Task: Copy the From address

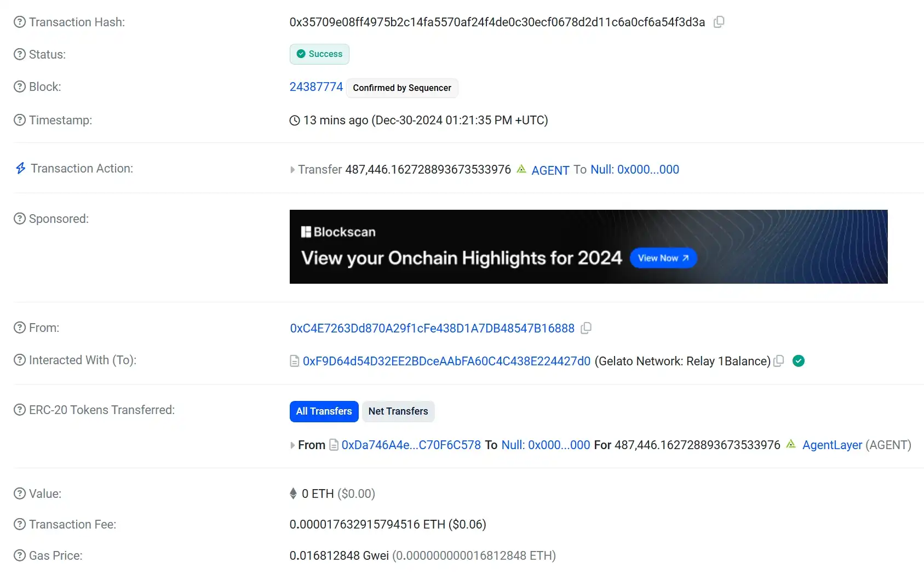Action: [586, 328]
